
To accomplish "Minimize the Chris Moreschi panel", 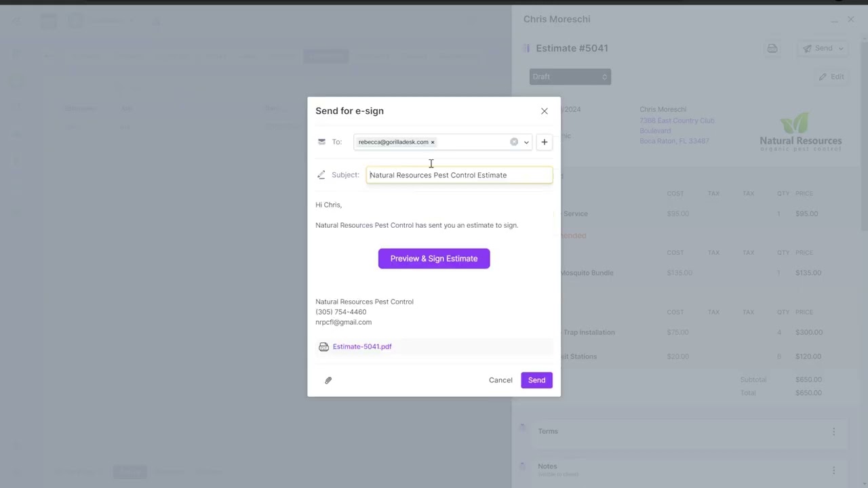I will click(x=834, y=20).
